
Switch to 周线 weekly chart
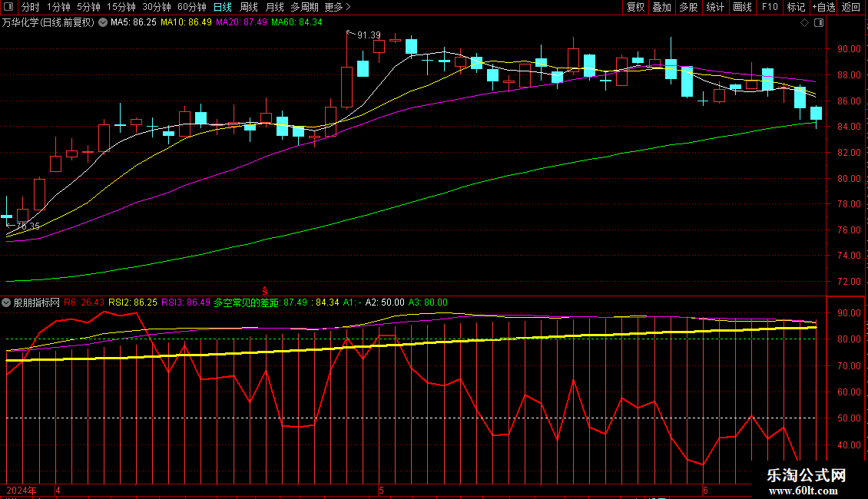pyautogui.click(x=249, y=7)
